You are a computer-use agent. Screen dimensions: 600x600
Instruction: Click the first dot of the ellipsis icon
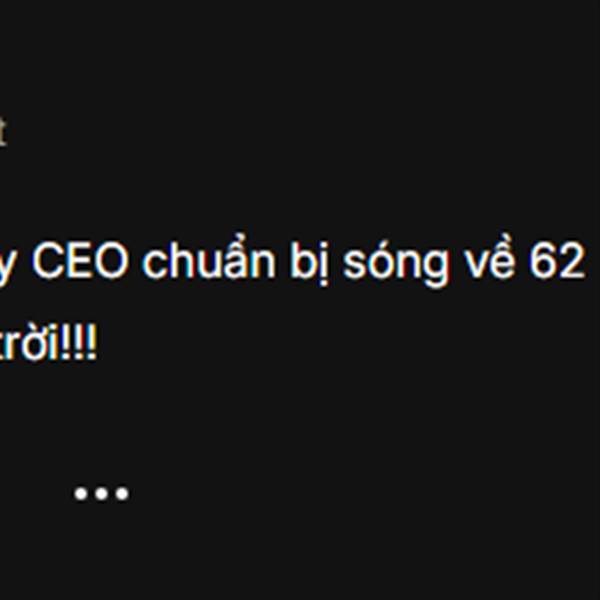[x=81, y=493]
